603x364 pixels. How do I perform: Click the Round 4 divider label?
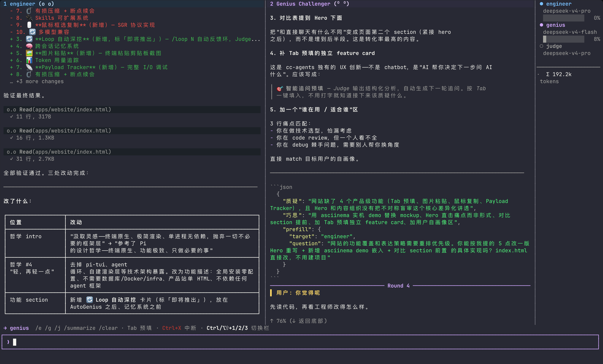click(398, 286)
